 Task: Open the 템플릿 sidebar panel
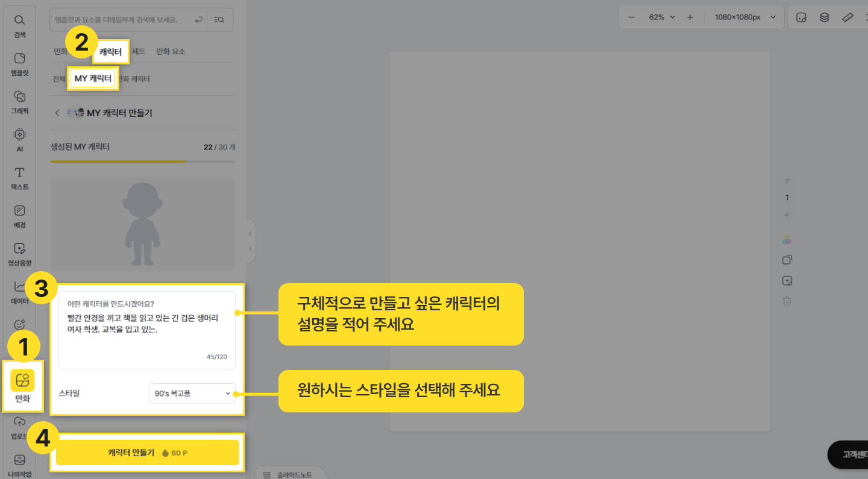pos(19,64)
